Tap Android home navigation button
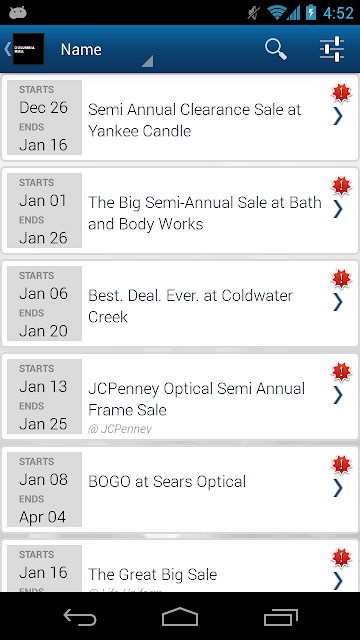Screen dimensions: 360x640 180,616
